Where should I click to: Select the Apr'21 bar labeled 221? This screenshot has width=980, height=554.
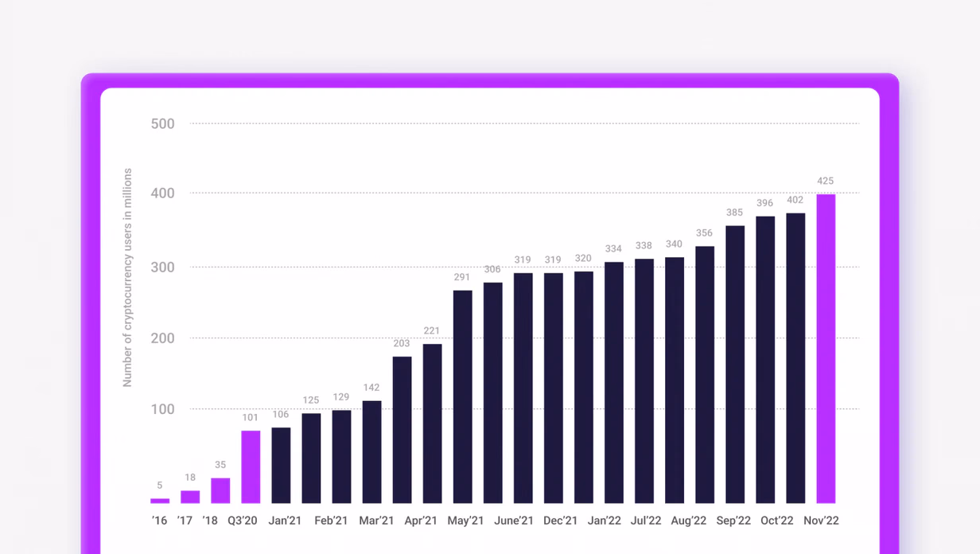point(433,423)
